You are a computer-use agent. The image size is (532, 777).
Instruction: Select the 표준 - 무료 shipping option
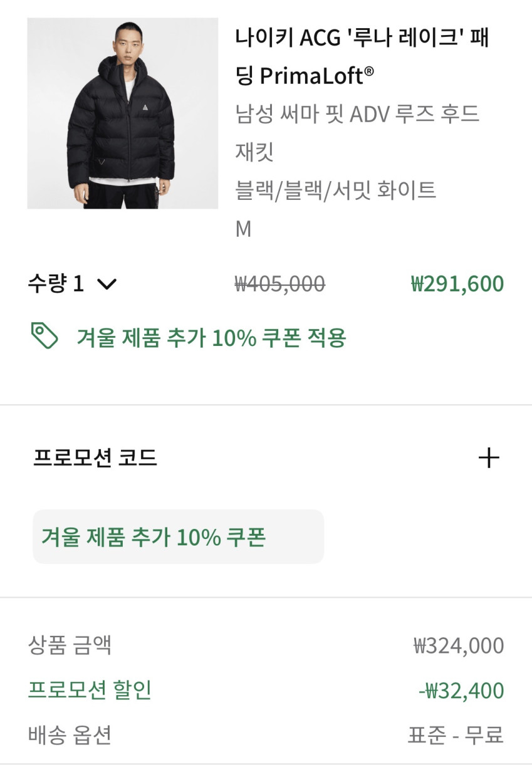coord(456,734)
